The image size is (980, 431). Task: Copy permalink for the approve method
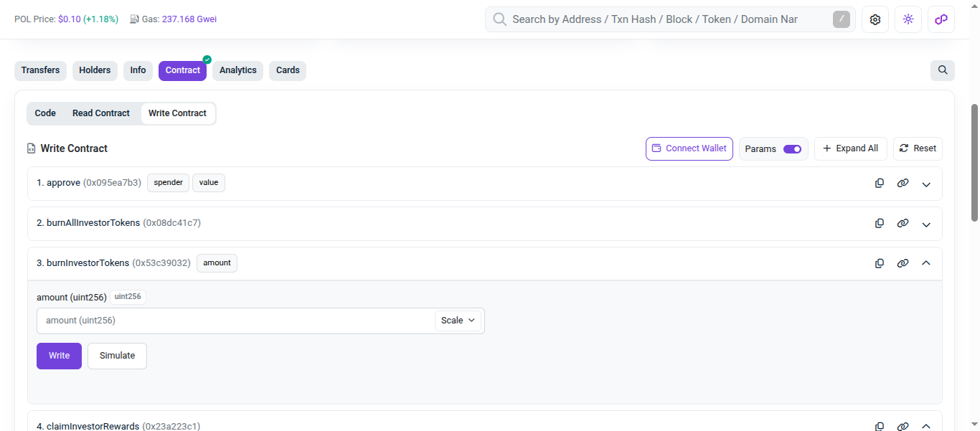(x=903, y=183)
